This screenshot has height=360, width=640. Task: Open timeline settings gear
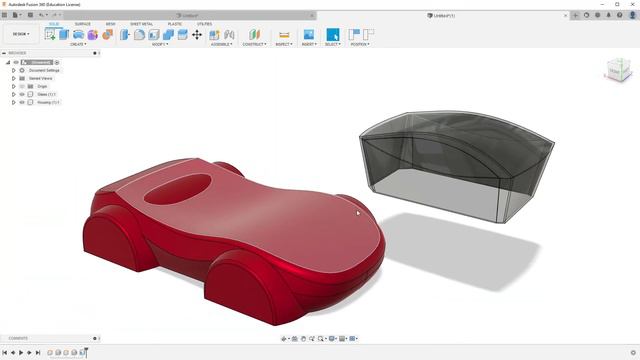click(633, 352)
